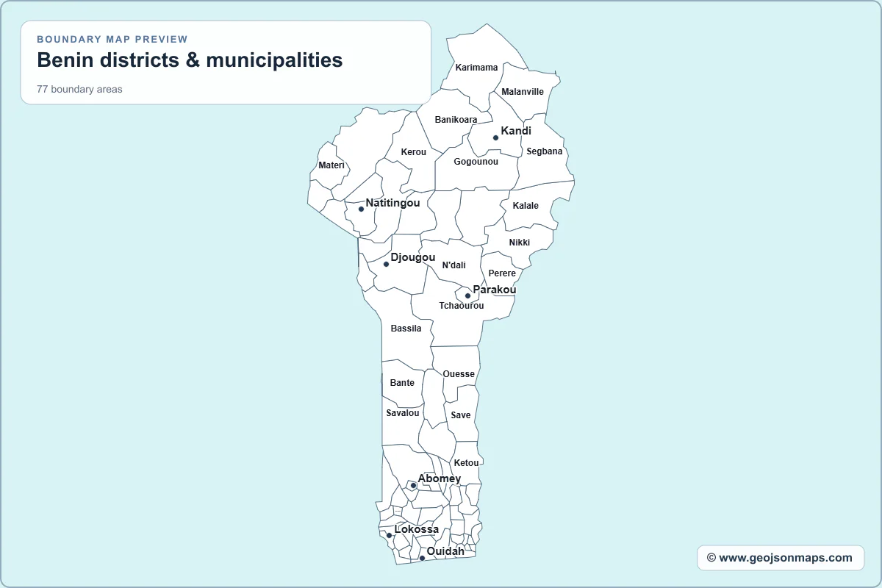
Task: Select the Tchaourou district label
Action: [462, 306]
